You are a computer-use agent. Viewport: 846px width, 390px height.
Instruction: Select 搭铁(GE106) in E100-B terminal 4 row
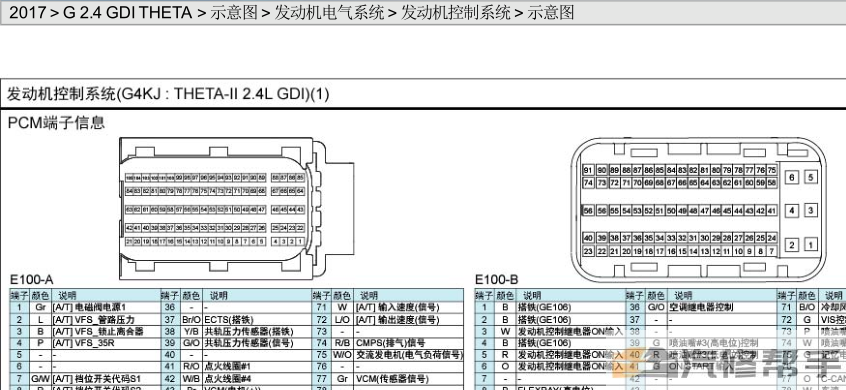pos(570,343)
